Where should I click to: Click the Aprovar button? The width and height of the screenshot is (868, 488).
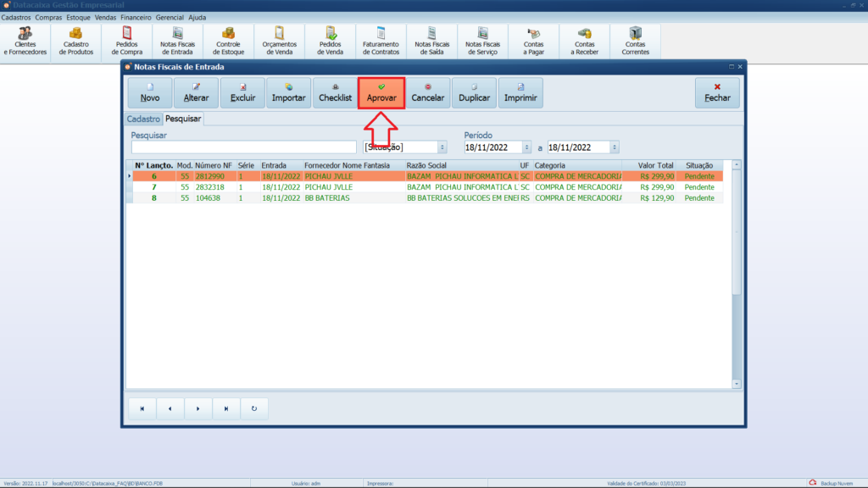[381, 92]
